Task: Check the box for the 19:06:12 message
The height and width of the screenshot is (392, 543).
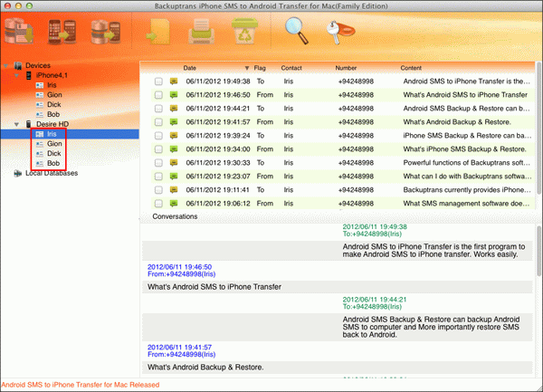Action: 158,204
